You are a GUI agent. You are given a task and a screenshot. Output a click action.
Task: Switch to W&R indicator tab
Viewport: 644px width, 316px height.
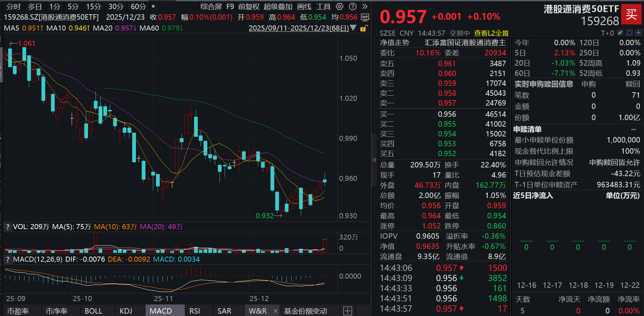click(x=258, y=311)
